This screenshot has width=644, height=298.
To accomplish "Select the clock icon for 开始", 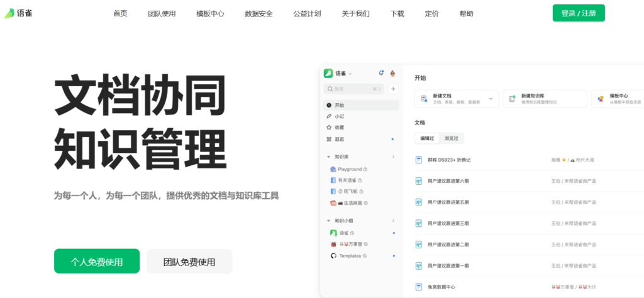I will pyautogui.click(x=329, y=105).
